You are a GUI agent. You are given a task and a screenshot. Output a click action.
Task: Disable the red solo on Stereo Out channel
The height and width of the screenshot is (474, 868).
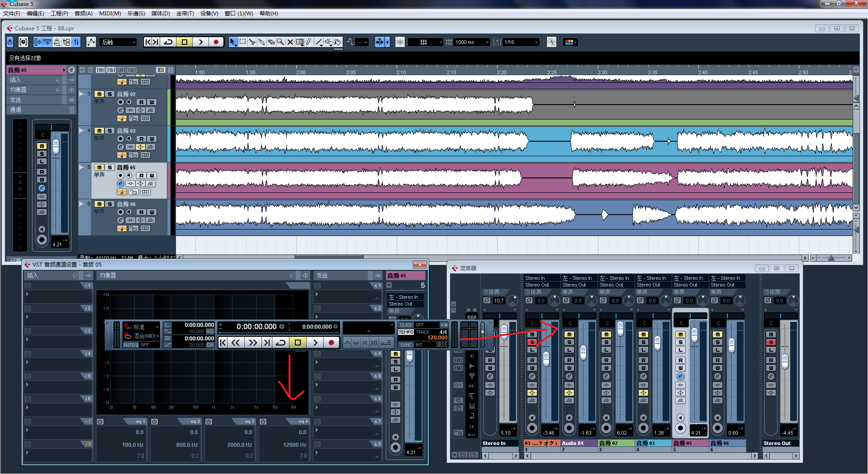771,342
